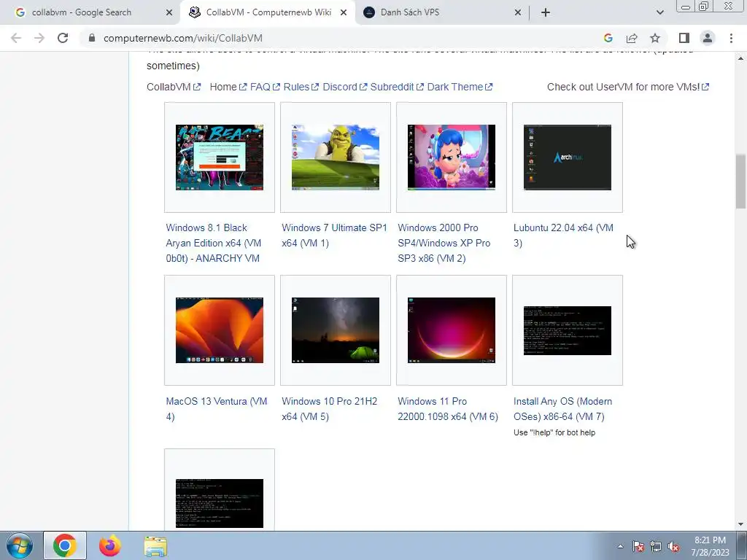Open the FAQ link

[265, 87]
